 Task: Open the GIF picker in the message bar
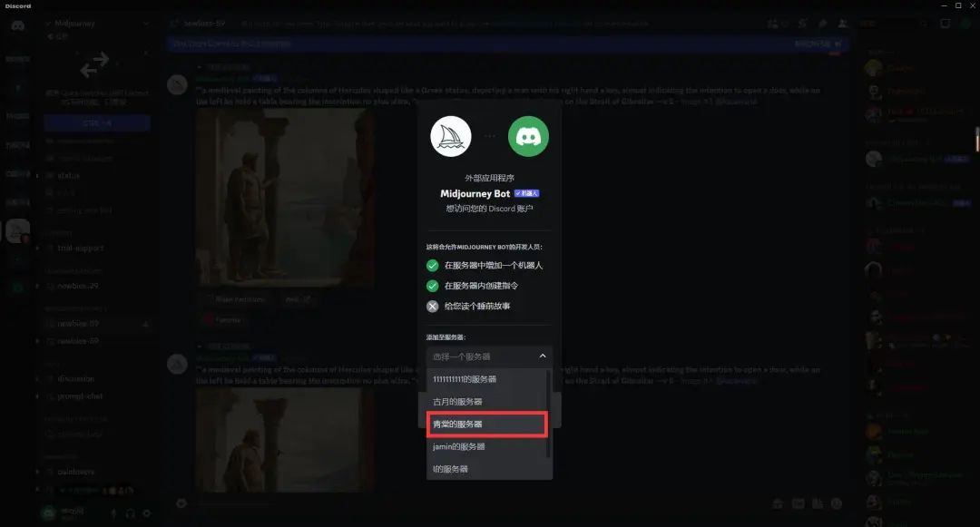[x=798, y=503]
